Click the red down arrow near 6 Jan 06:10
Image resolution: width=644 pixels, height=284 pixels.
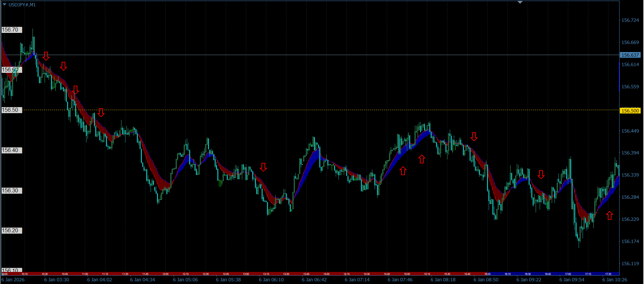[263, 167]
